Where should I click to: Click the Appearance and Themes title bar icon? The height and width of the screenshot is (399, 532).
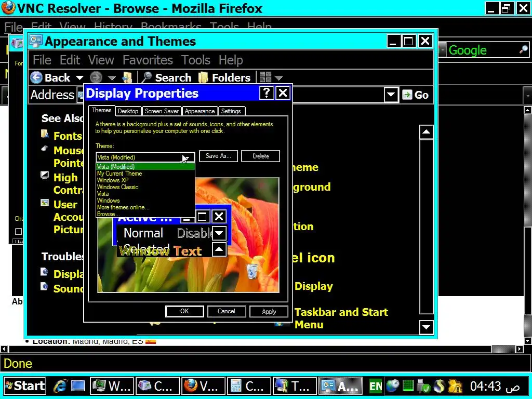[x=36, y=41]
